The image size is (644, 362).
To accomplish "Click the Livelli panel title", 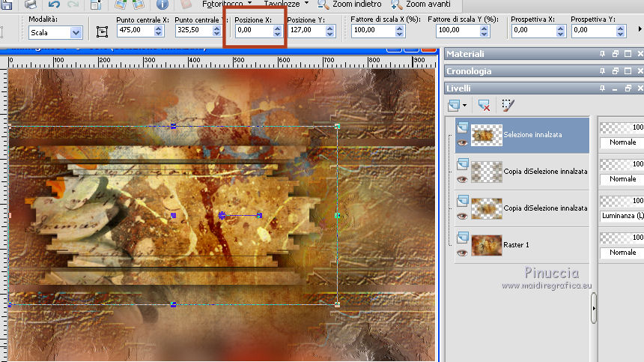I will click(x=458, y=88).
